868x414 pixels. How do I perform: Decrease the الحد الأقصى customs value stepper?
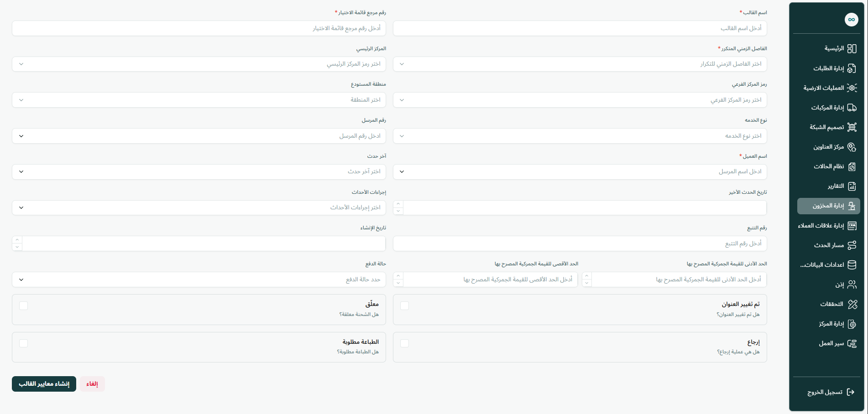tap(398, 283)
